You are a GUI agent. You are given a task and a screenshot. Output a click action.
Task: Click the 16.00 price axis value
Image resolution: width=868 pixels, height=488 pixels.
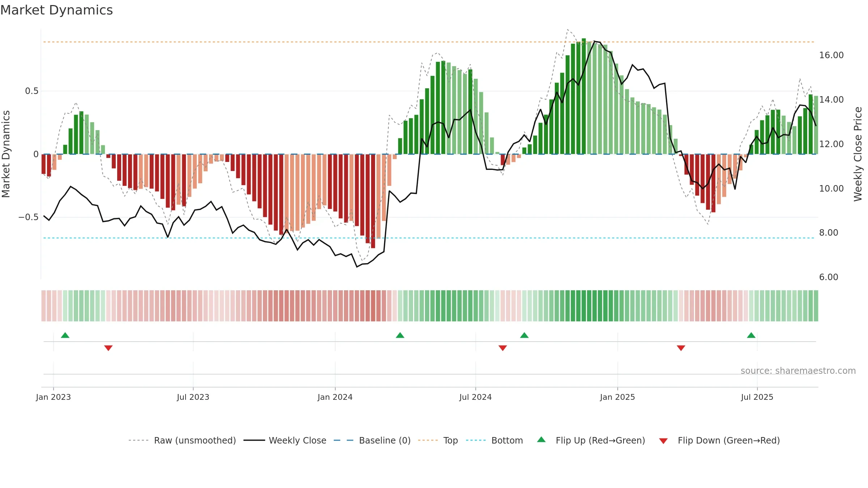(x=831, y=55)
